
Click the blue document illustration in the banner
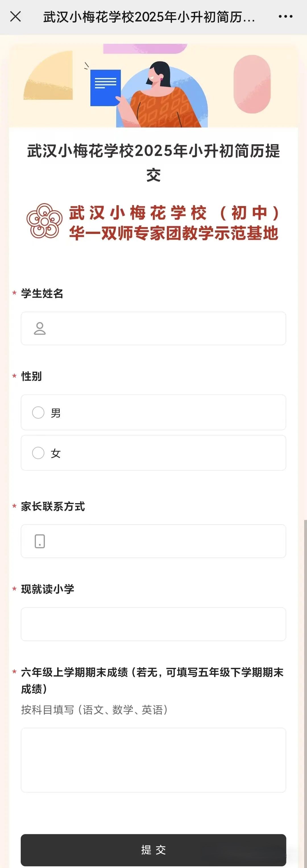click(105, 88)
